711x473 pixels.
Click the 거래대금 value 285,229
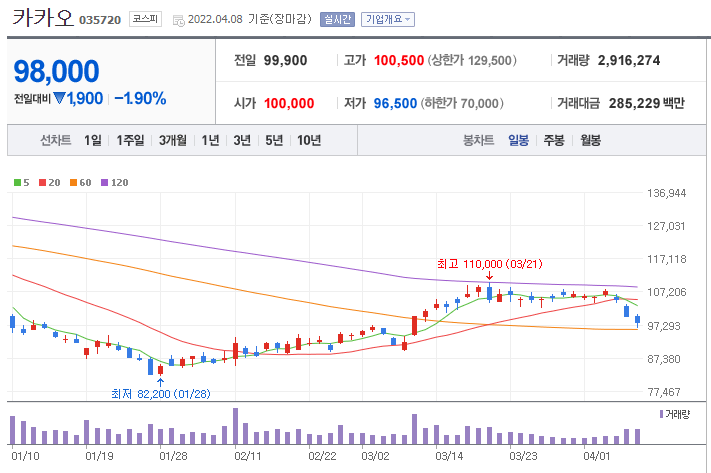point(634,103)
